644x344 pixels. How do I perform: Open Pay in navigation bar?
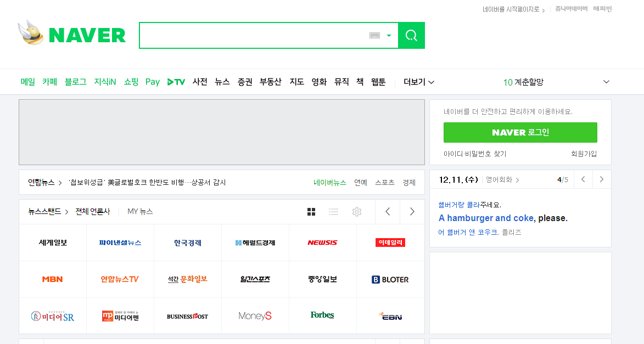click(153, 82)
